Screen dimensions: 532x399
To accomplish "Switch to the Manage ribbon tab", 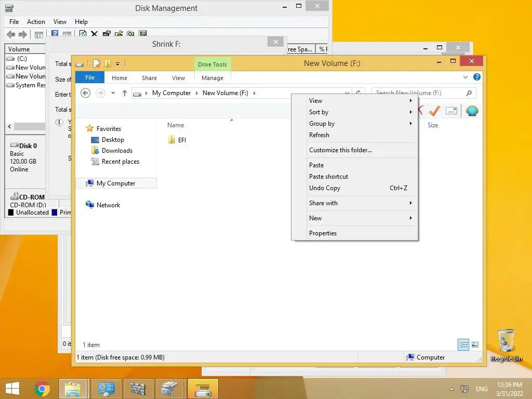I will coord(212,78).
